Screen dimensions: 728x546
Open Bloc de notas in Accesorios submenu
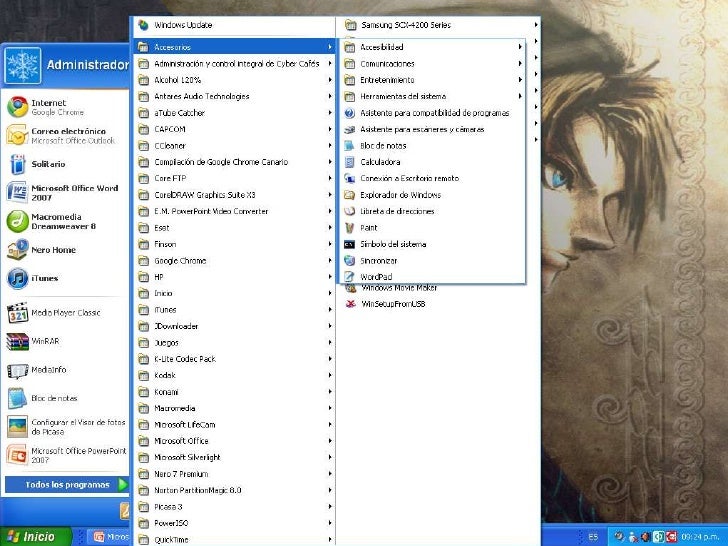click(383, 146)
